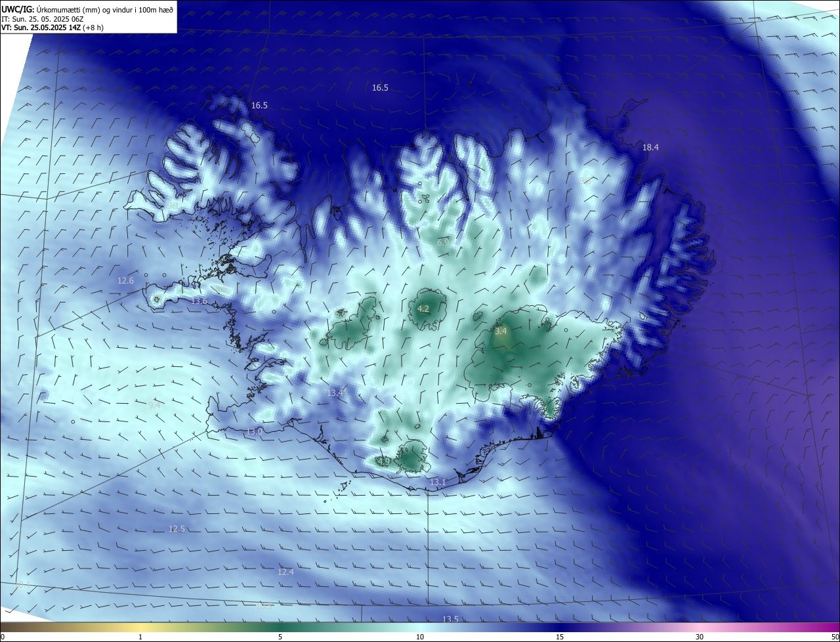Click the 12.6 value west of Snæfellsnes
The width and height of the screenshot is (840, 642).
[x=125, y=281]
